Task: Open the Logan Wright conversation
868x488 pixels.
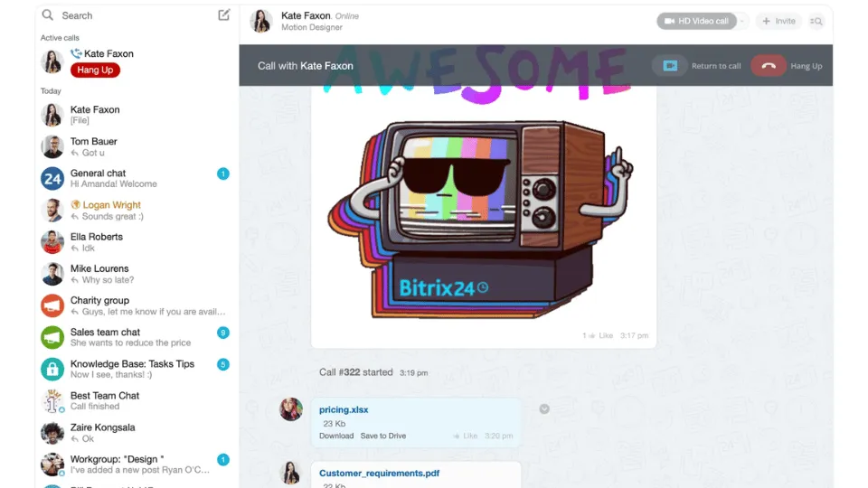Action: [137, 211]
